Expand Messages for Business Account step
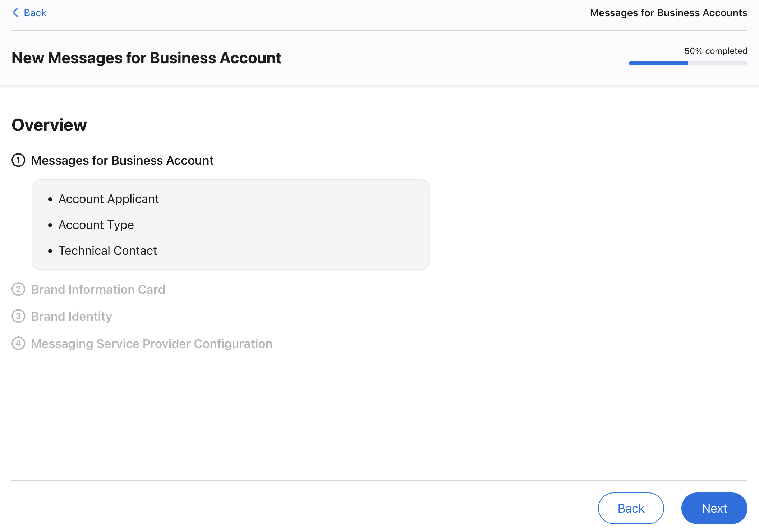Screen dimensions: 759x532 122,160
